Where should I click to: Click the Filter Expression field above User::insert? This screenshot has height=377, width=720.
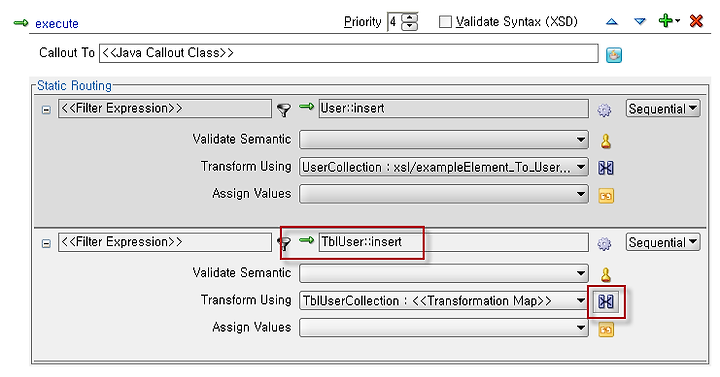click(165, 109)
